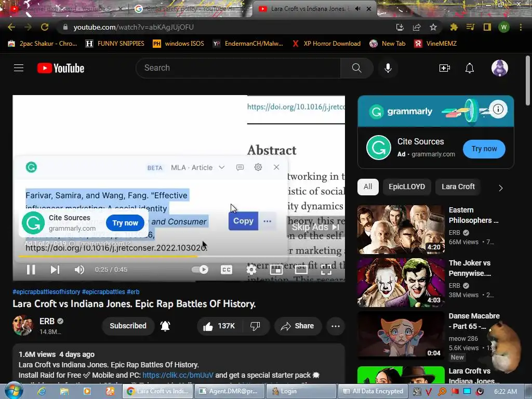Image resolution: width=532 pixels, height=399 pixels.
Task: Open the player settings gear
Action: click(x=251, y=270)
